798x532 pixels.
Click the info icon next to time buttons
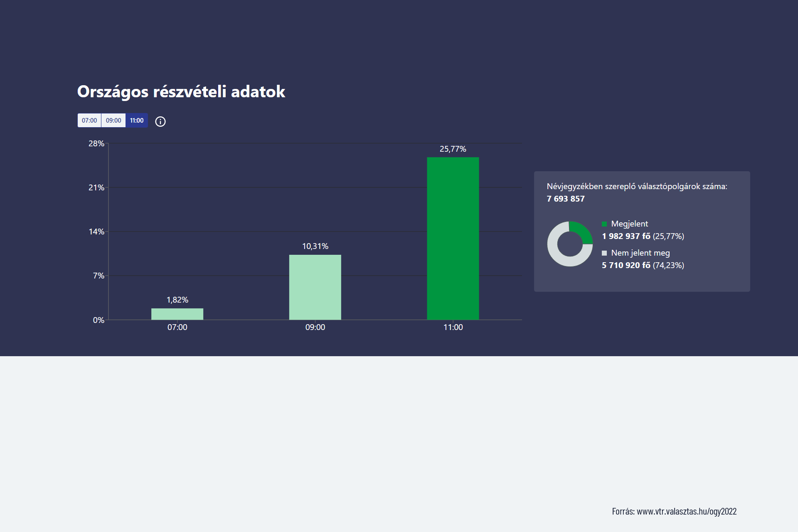[x=160, y=121]
